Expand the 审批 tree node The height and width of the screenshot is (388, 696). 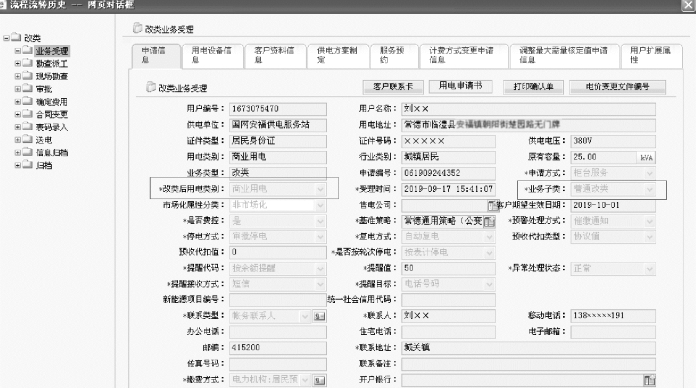tap(17, 89)
